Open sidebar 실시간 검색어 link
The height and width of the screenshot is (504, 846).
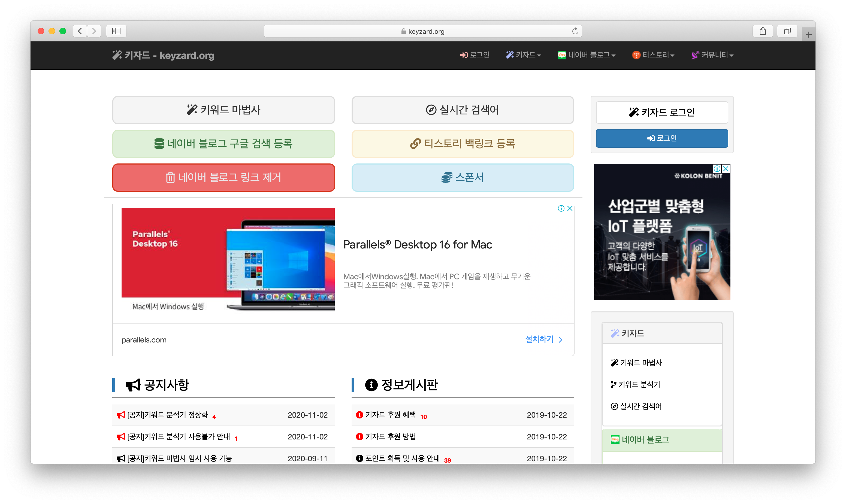[x=636, y=406]
